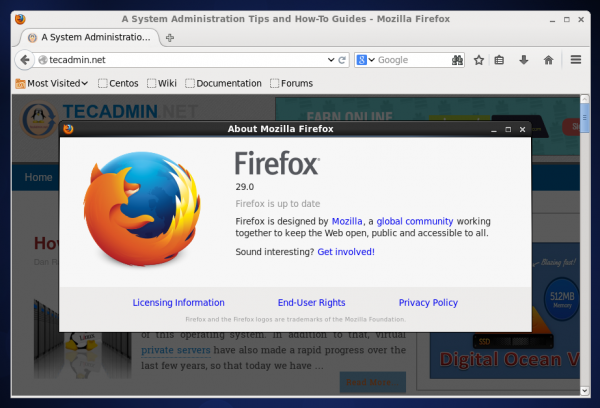Go to the Home page icon
This screenshot has width=600, height=408.
click(x=547, y=60)
